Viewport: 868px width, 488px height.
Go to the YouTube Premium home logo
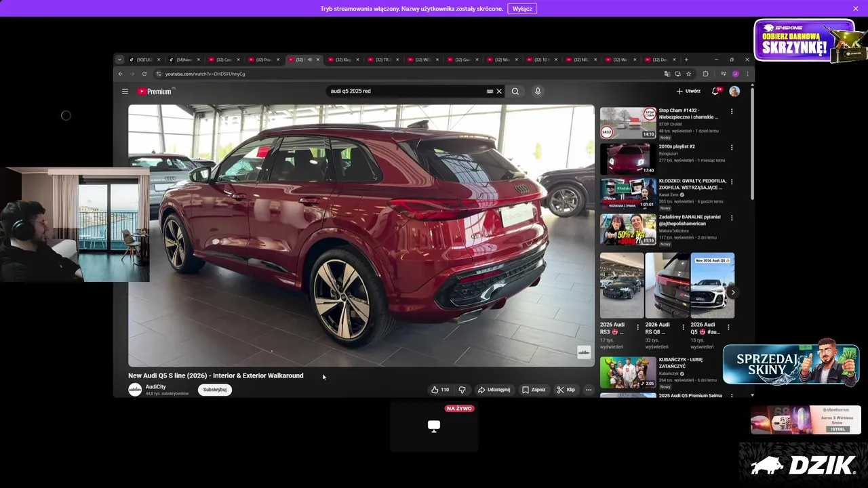(155, 91)
